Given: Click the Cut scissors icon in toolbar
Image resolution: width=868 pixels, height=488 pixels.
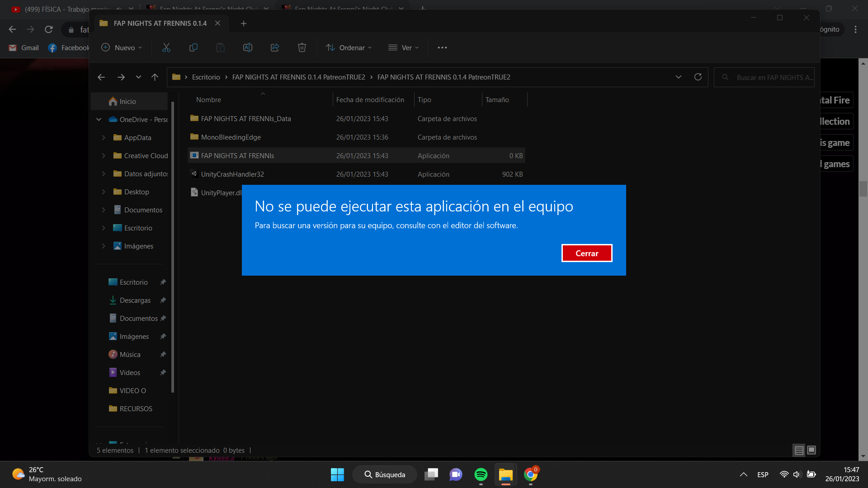Looking at the screenshot, I should click(166, 47).
